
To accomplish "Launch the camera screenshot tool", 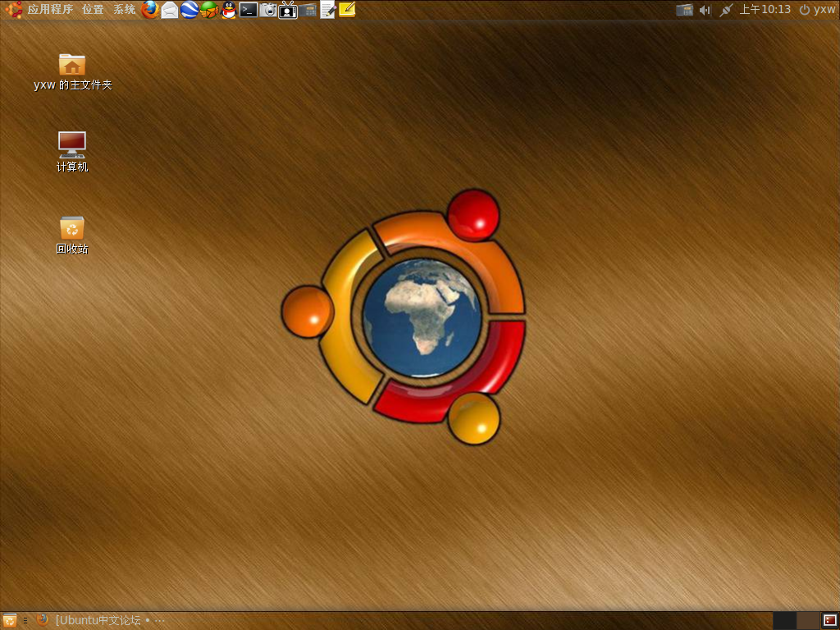I will (268, 10).
